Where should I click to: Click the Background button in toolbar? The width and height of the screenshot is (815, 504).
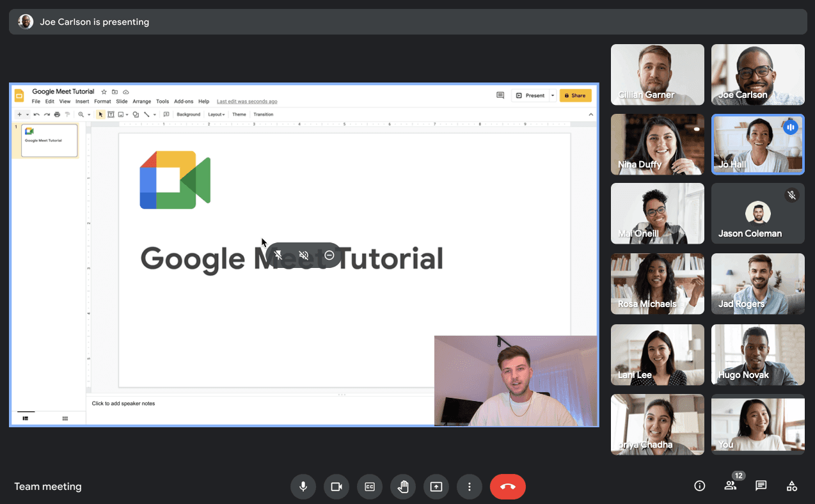[189, 114]
